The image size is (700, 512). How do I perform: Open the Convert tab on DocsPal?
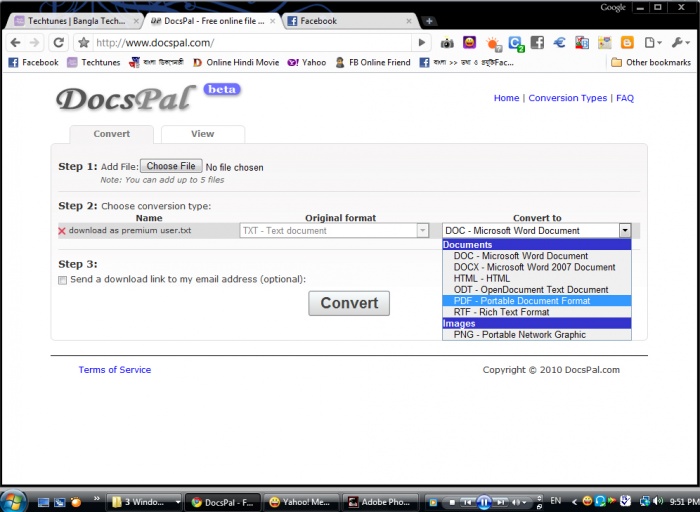[x=112, y=134]
